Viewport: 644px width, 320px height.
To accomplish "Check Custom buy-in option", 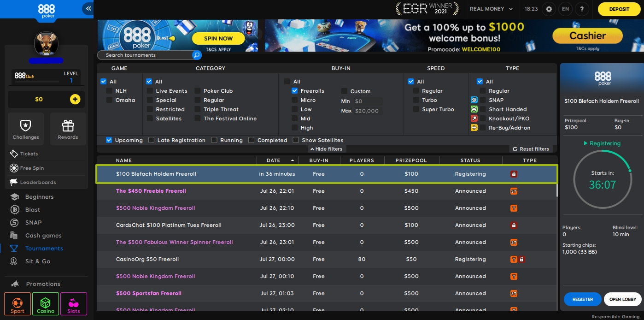I will (344, 91).
